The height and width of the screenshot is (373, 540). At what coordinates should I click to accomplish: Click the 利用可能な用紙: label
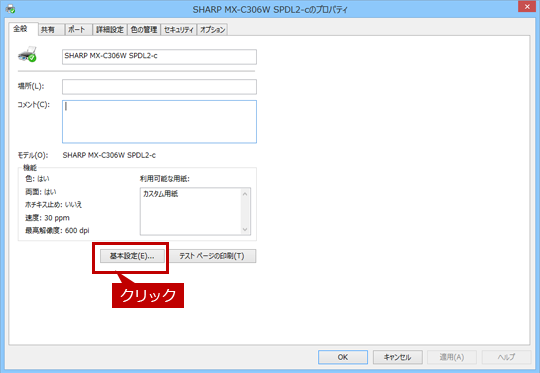tap(165, 179)
